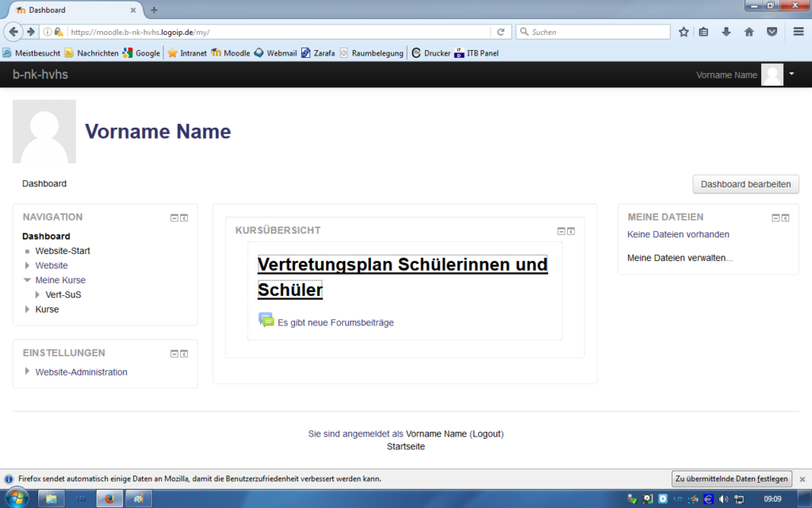Click the forum posts speech bubble icon
Screen dimensions: 812x508
click(x=266, y=320)
